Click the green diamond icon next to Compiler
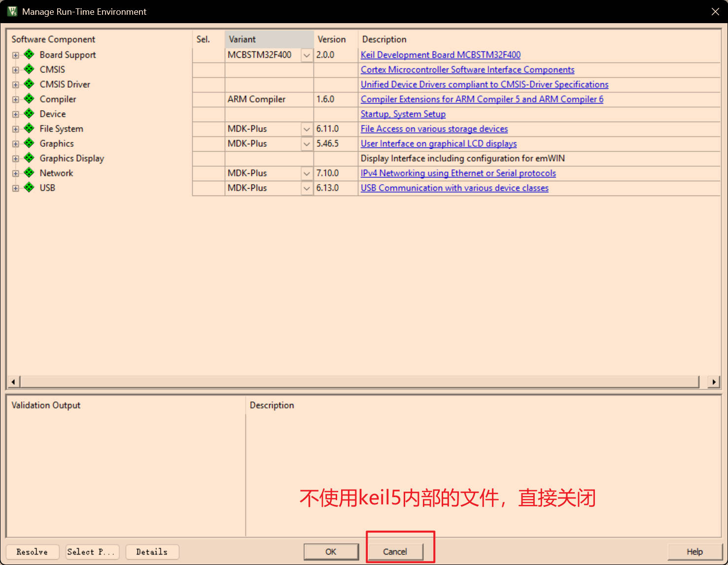 pyautogui.click(x=29, y=99)
